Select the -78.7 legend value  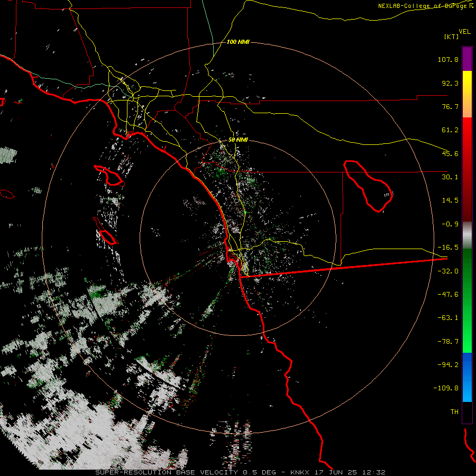point(448,342)
